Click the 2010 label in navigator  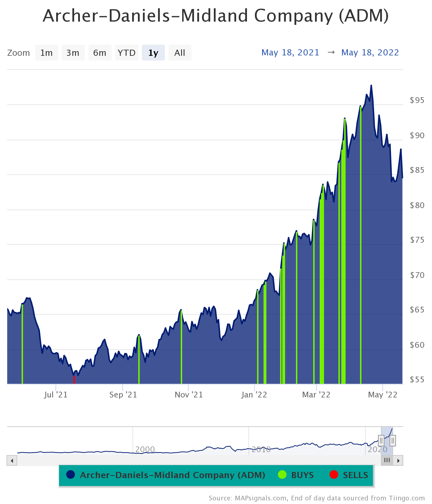click(x=261, y=449)
